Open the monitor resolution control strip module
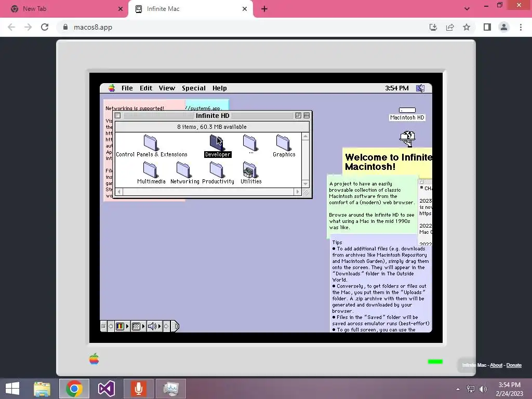The height and width of the screenshot is (399, 532). tap(138, 326)
